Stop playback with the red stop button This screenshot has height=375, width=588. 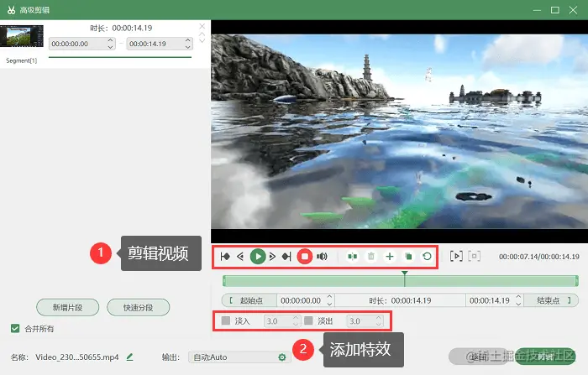pyautogui.click(x=304, y=257)
